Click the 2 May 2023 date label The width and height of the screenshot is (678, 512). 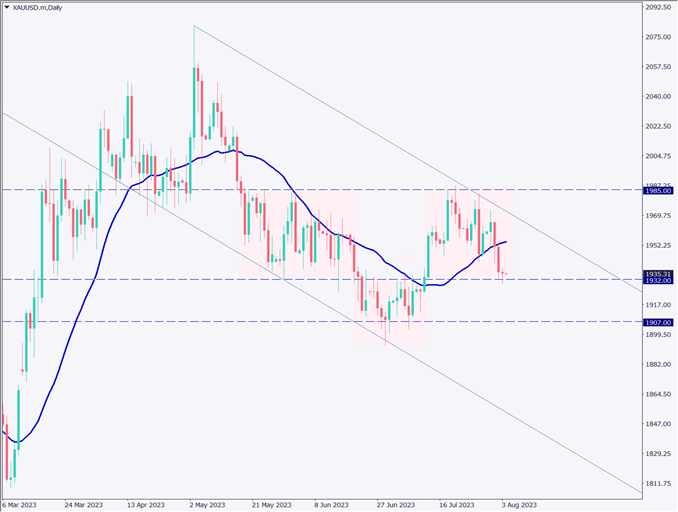[x=208, y=505]
